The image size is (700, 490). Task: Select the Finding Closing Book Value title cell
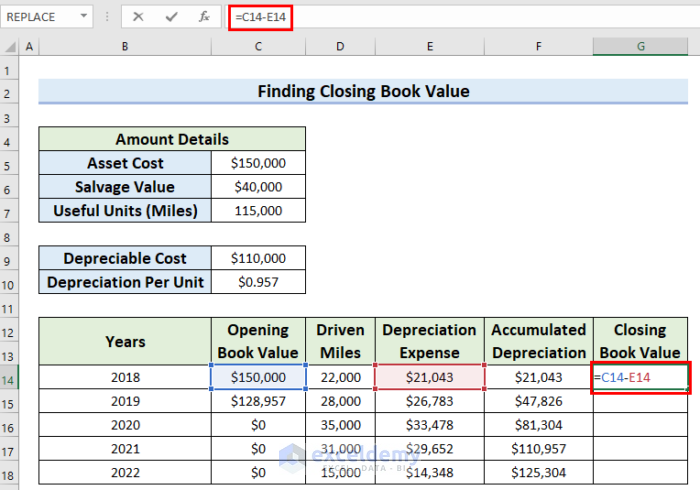pyautogui.click(x=363, y=92)
